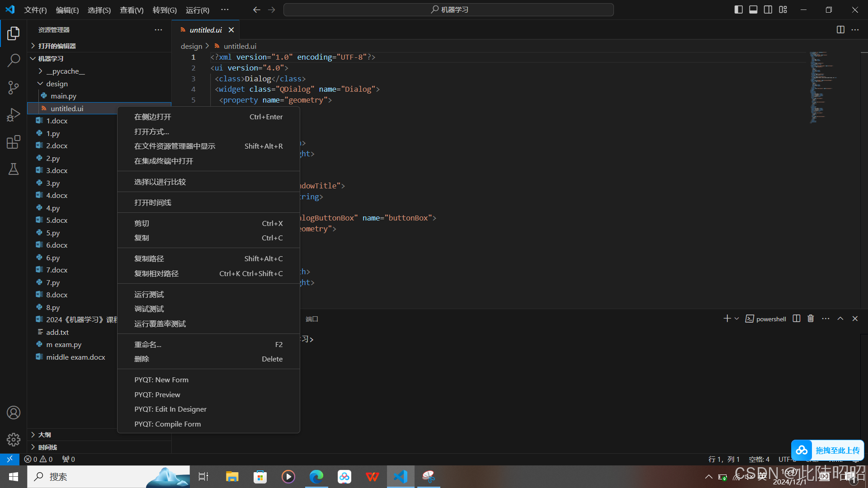
Task: Click design in the breadcrumb bar
Action: [x=191, y=46]
